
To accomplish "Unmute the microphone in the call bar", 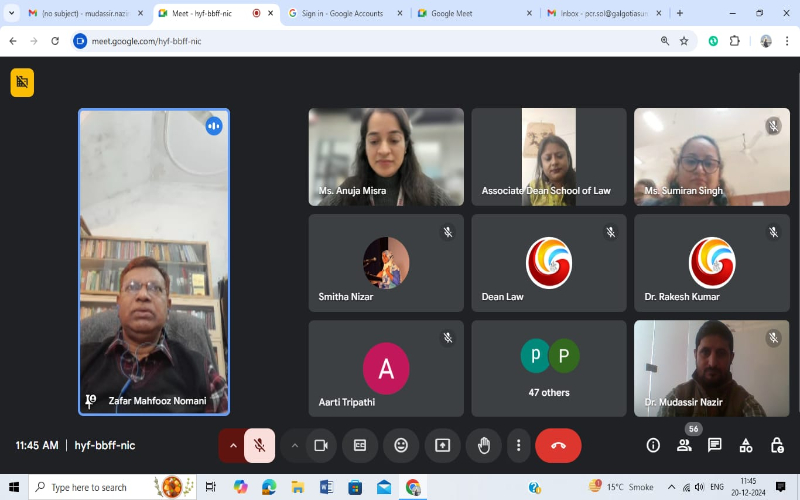I will pyautogui.click(x=259, y=445).
